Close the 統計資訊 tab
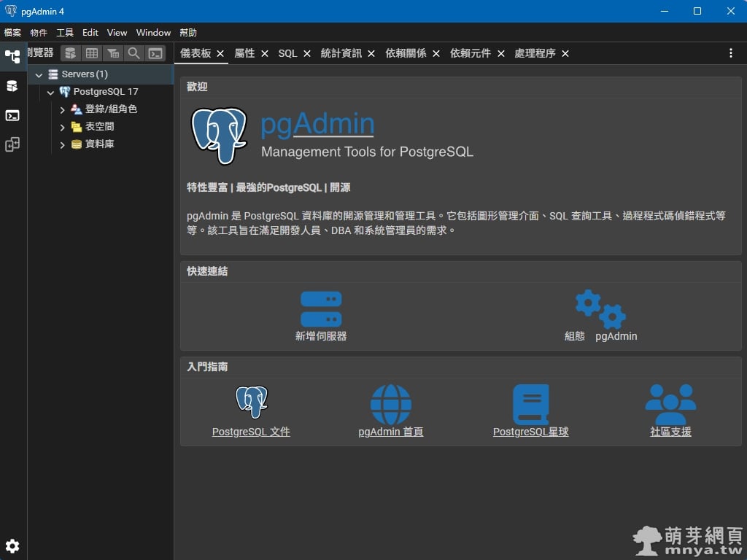The width and height of the screenshot is (747, 560). click(371, 53)
